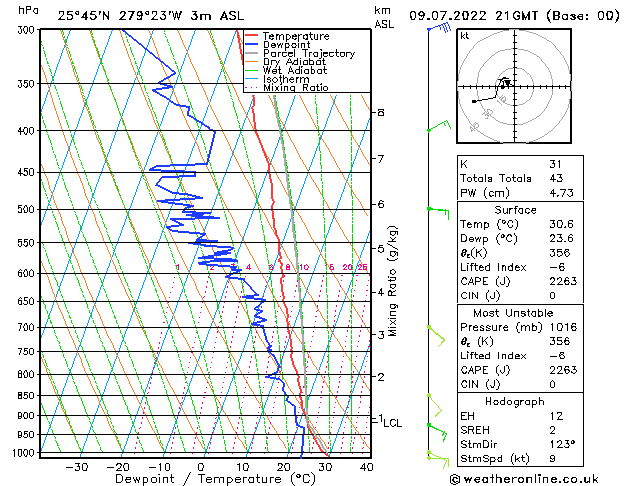Click the gray Parcel Trajectory legend swatch
The width and height of the screenshot is (629, 486).
[252, 53]
